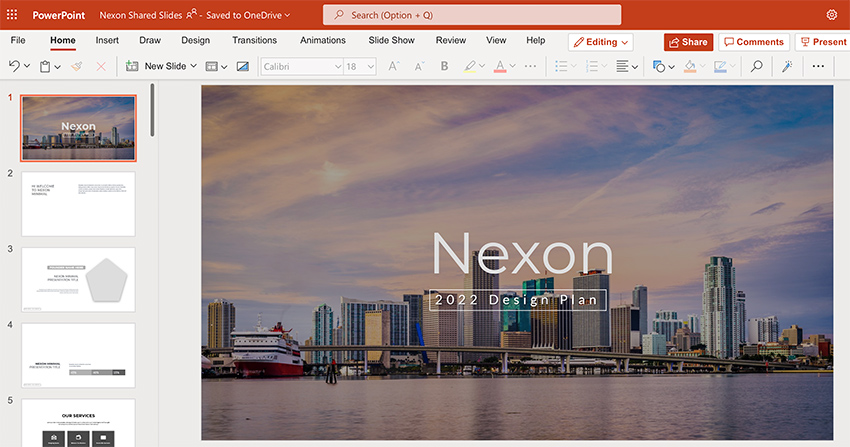Expand paragraph alignment arrow
The width and height of the screenshot is (850, 447).
click(635, 67)
